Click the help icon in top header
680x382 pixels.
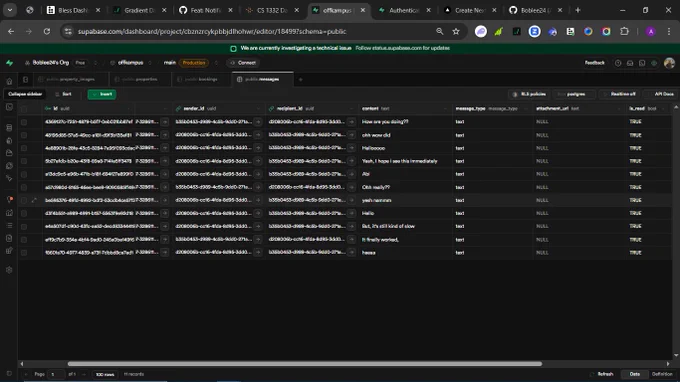point(618,63)
